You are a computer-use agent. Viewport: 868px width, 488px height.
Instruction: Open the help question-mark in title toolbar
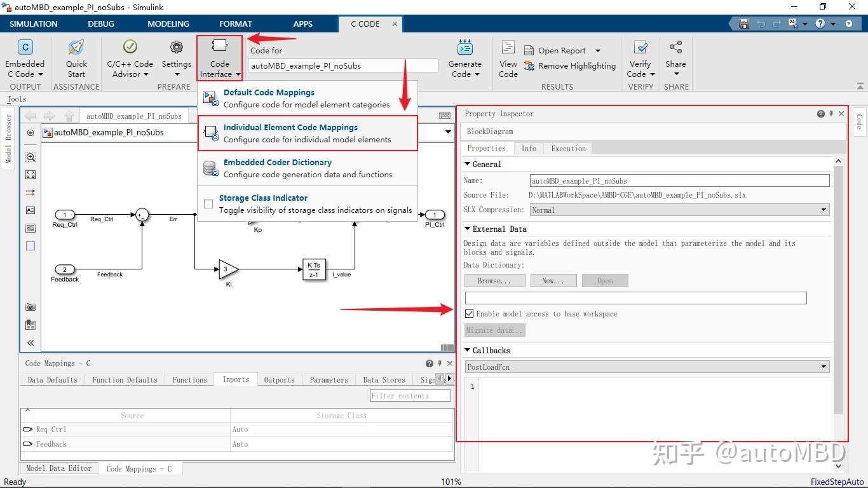(x=820, y=24)
